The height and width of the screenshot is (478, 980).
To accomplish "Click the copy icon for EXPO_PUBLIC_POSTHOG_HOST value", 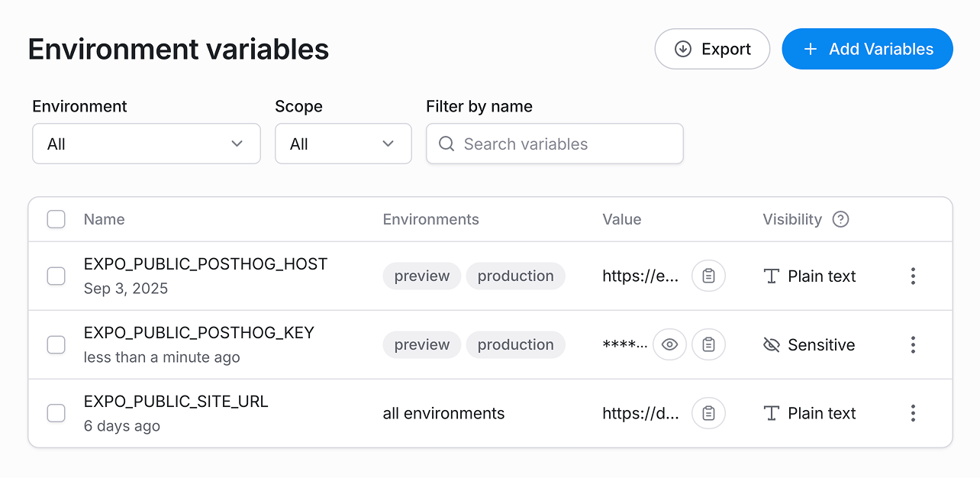I will [708, 276].
